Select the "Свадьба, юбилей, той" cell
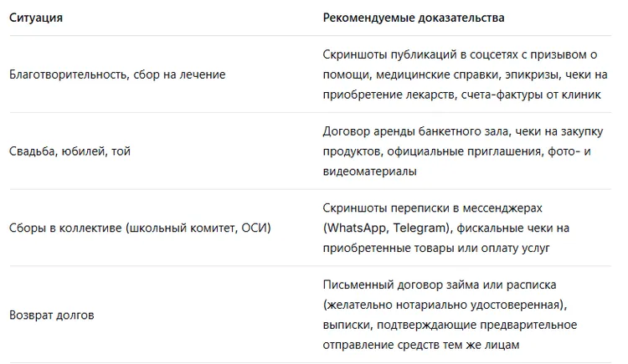This screenshot has width=628, height=364. [x=69, y=151]
